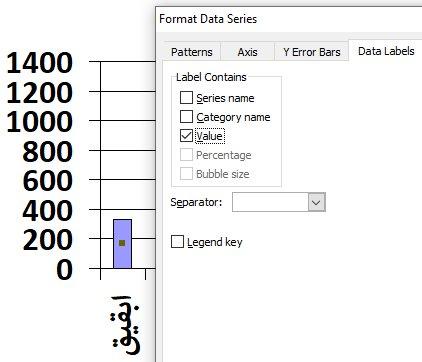Click the Format Data Series title bar
The image size is (422, 362).
click(289, 19)
